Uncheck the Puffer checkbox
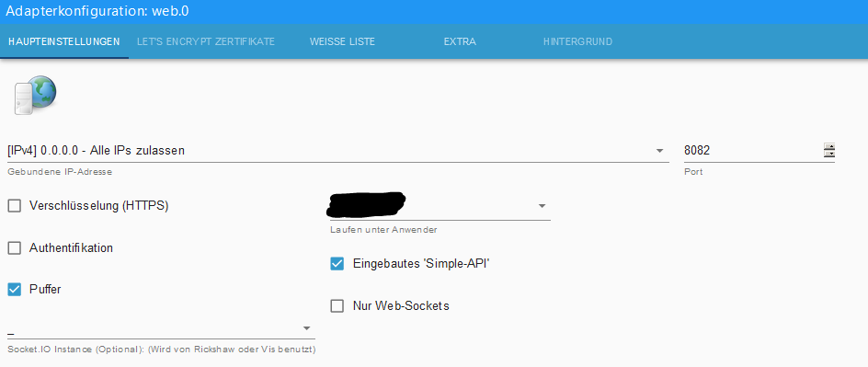This screenshot has height=367, width=868. click(15, 289)
